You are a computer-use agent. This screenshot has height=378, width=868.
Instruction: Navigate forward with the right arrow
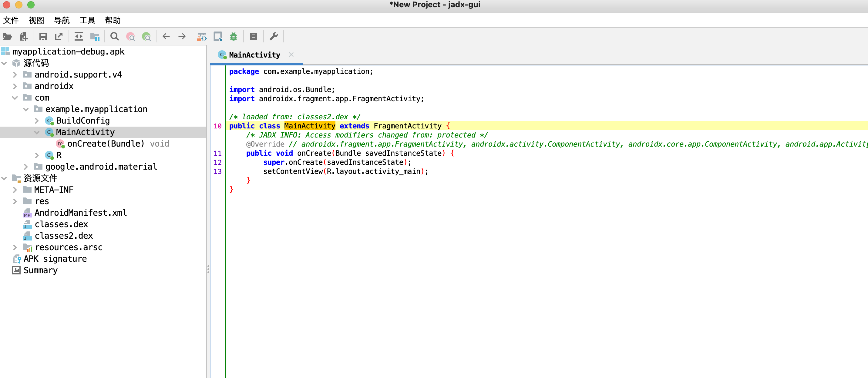(182, 36)
